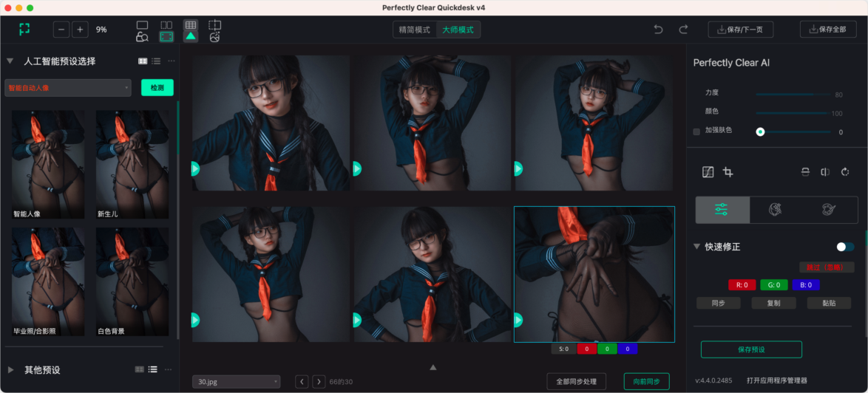This screenshot has width=868, height=393.
Task: Click the 加强肤色 slider handle
Action: click(761, 131)
